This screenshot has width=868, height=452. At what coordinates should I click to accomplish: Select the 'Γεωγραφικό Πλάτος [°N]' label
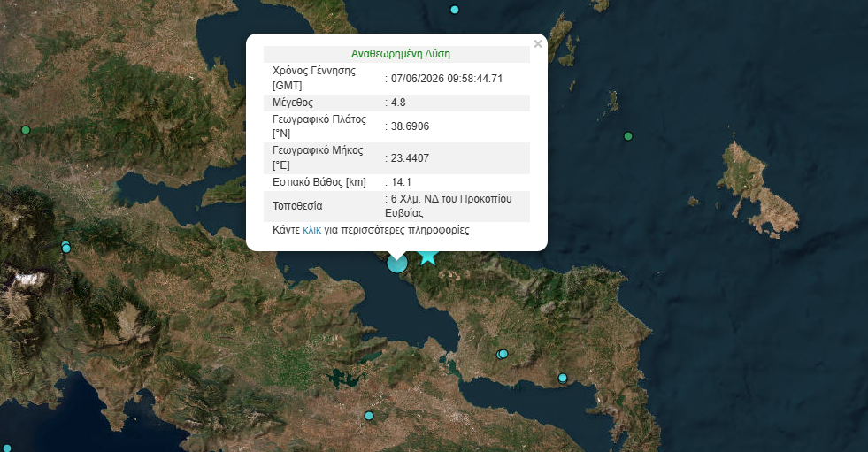tap(319, 126)
